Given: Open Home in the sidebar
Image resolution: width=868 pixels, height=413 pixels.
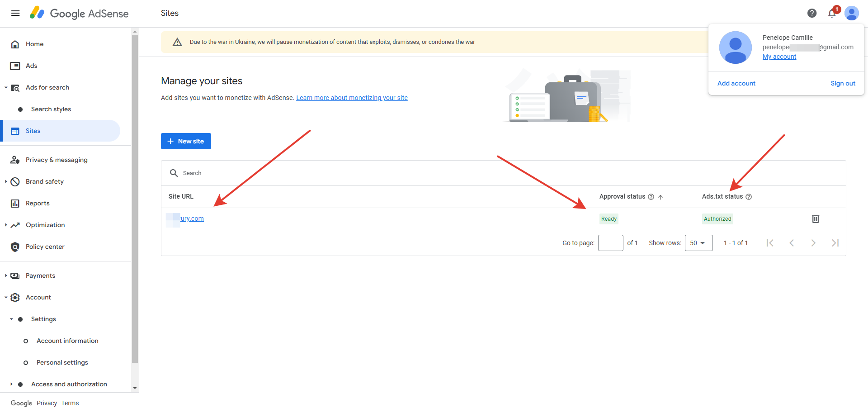Looking at the screenshot, I should (35, 44).
